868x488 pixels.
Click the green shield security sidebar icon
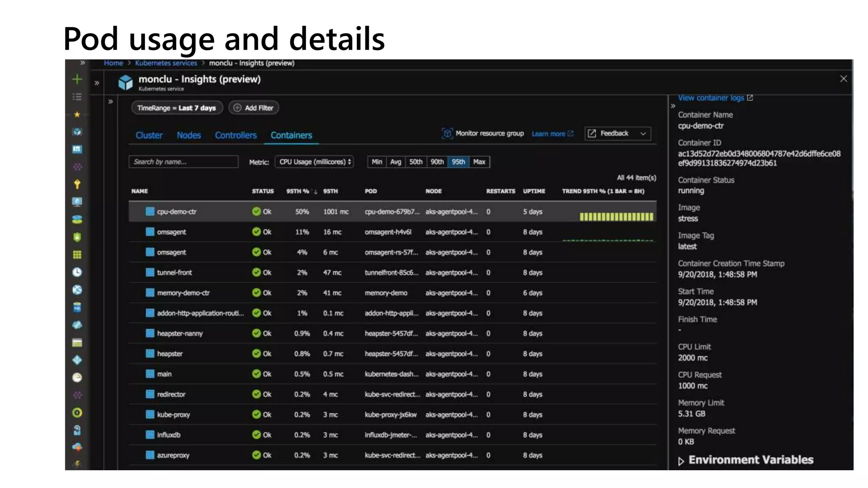77,237
